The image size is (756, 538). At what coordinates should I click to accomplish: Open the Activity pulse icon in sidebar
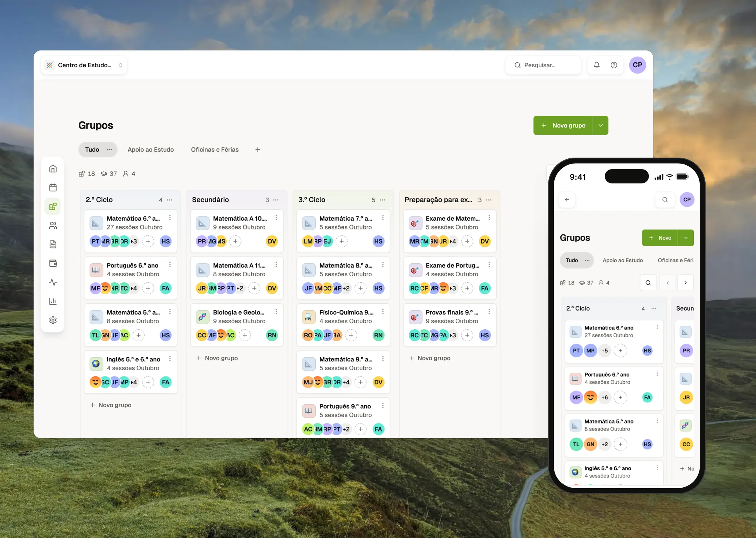click(x=53, y=282)
